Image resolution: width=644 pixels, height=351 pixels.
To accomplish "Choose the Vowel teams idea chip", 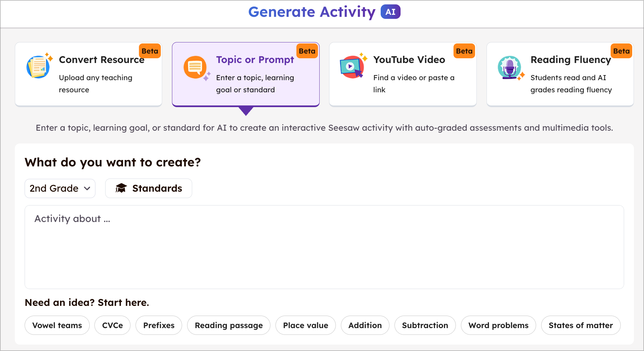I will pos(57,325).
